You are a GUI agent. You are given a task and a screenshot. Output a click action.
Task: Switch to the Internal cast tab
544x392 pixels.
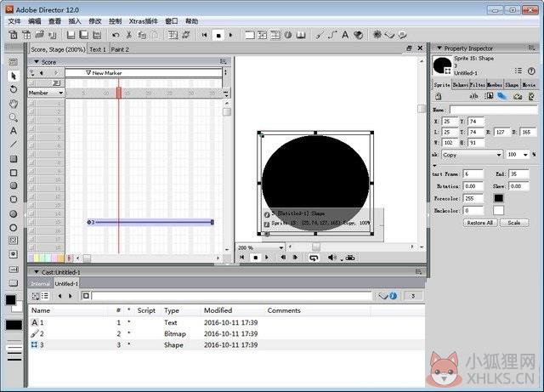pos(41,283)
